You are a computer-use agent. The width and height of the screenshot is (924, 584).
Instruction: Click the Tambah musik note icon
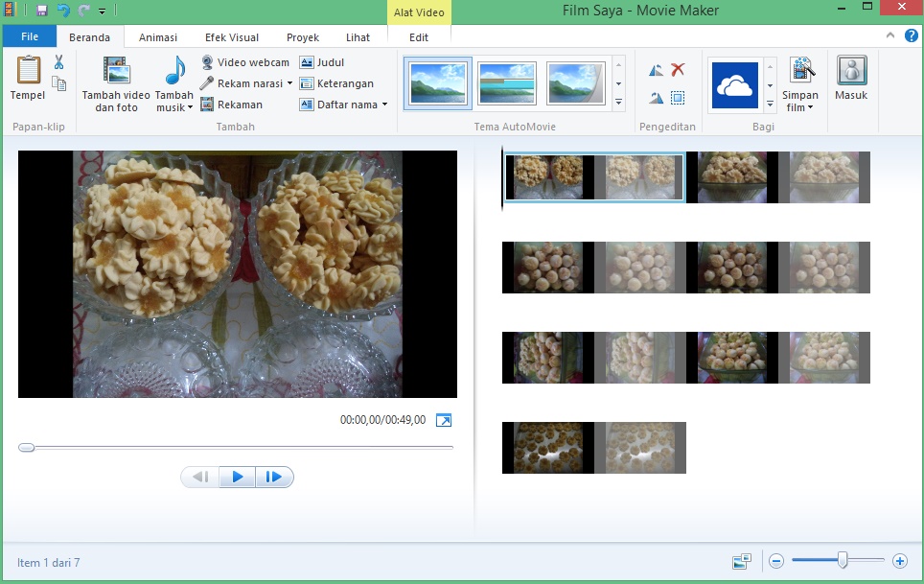[x=174, y=70]
